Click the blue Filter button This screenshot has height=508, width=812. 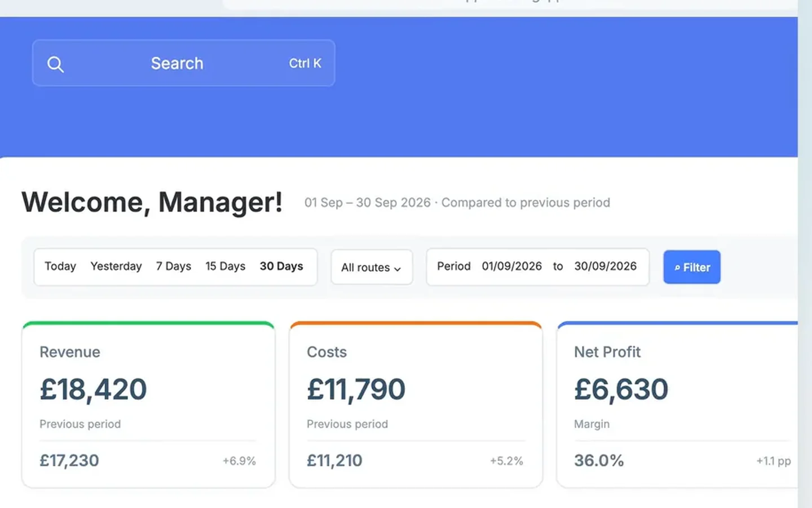[x=692, y=267]
